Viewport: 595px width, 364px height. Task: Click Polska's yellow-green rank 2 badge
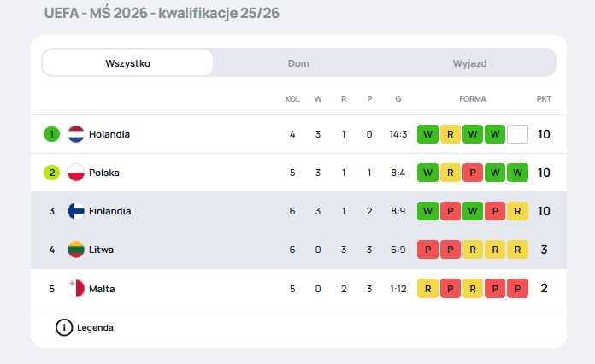coord(51,173)
